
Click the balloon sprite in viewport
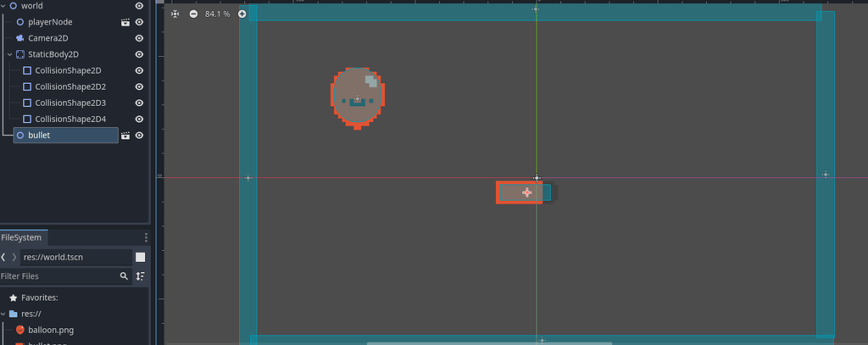click(x=357, y=98)
